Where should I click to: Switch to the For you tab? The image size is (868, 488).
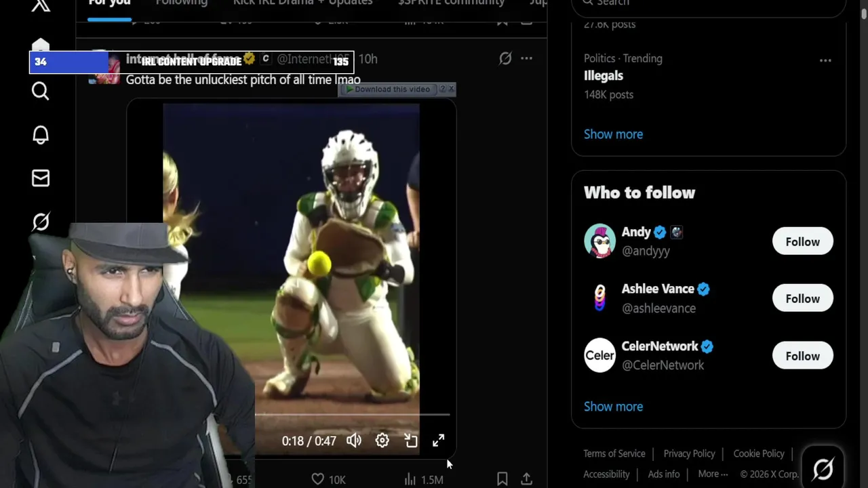pyautogui.click(x=109, y=3)
